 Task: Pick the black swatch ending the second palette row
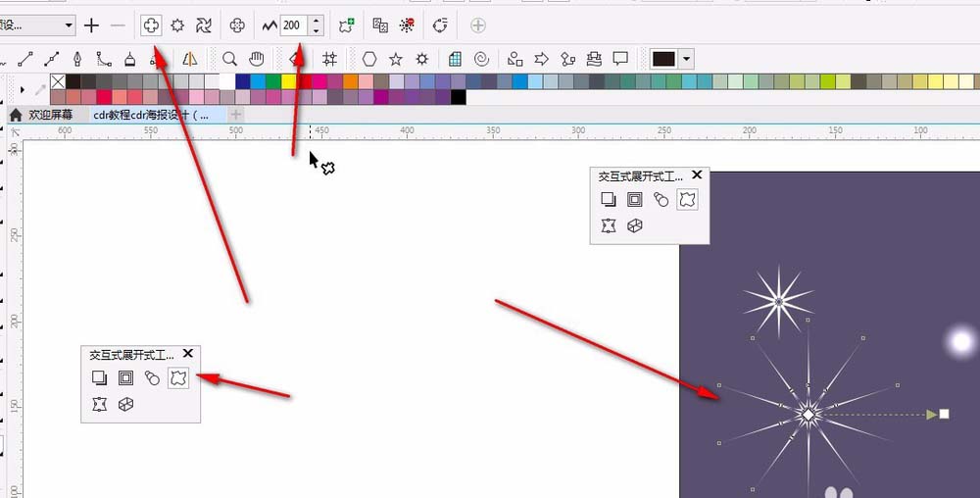[458, 97]
